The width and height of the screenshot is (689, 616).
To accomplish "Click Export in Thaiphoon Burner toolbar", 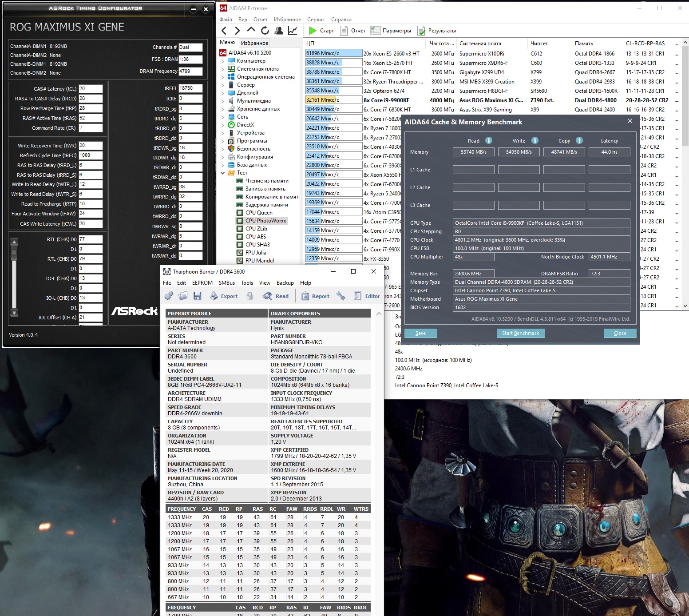I will pyautogui.click(x=224, y=296).
